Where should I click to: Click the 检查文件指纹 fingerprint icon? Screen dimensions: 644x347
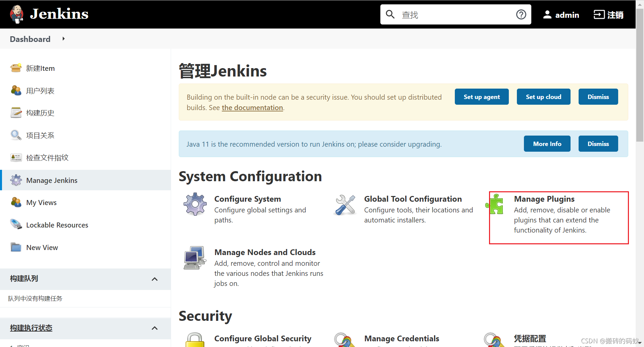pyautogui.click(x=16, y=158)
